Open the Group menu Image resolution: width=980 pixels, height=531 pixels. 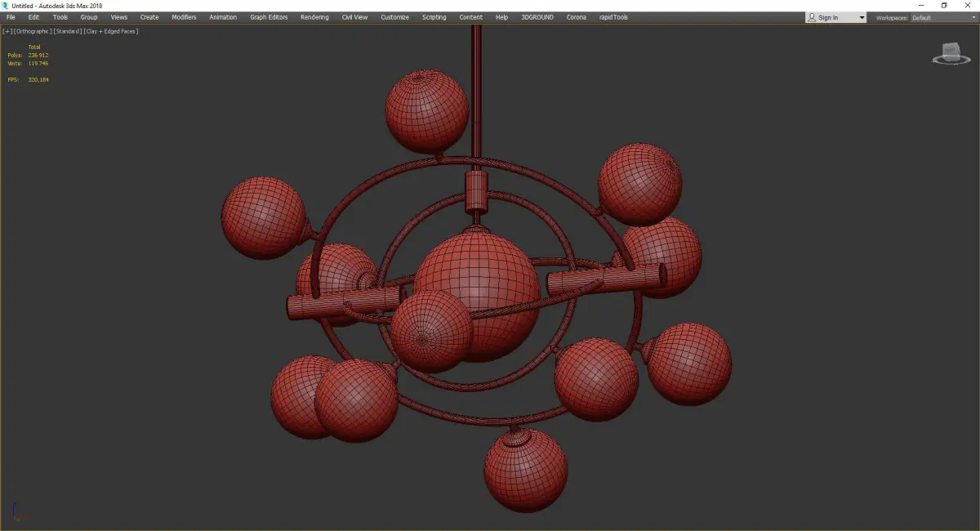88,17
